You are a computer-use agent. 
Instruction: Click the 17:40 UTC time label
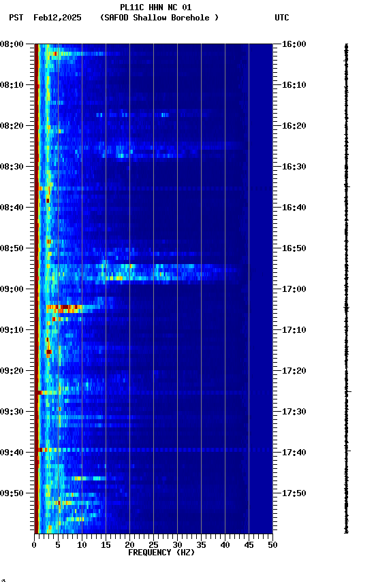coord(294,453)
